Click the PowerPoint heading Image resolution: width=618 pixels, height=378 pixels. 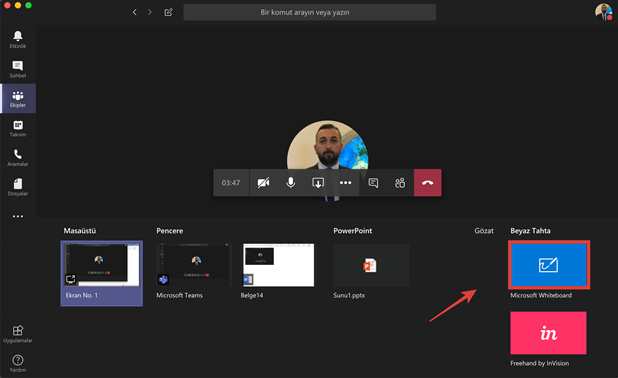(x=352, y=231)
